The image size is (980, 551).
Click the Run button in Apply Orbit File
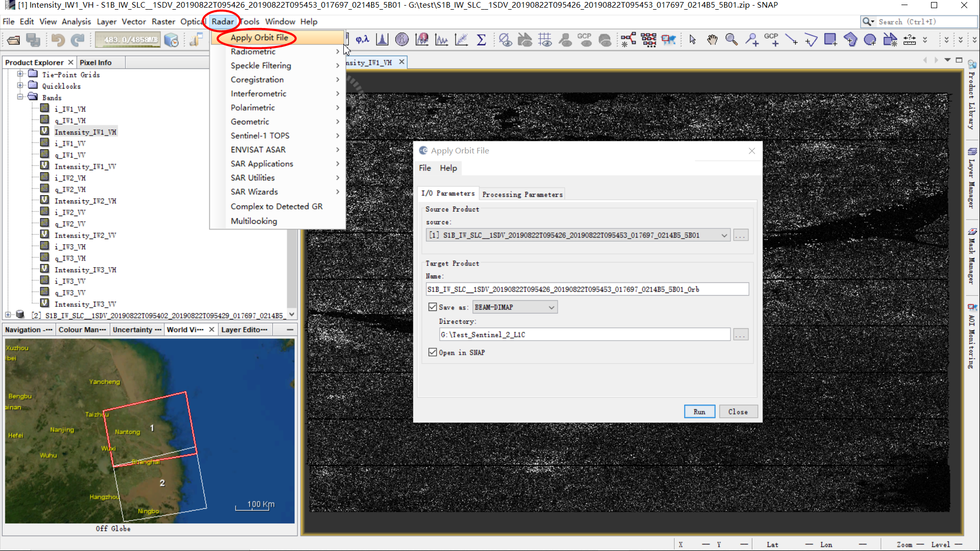coord(699,411)
